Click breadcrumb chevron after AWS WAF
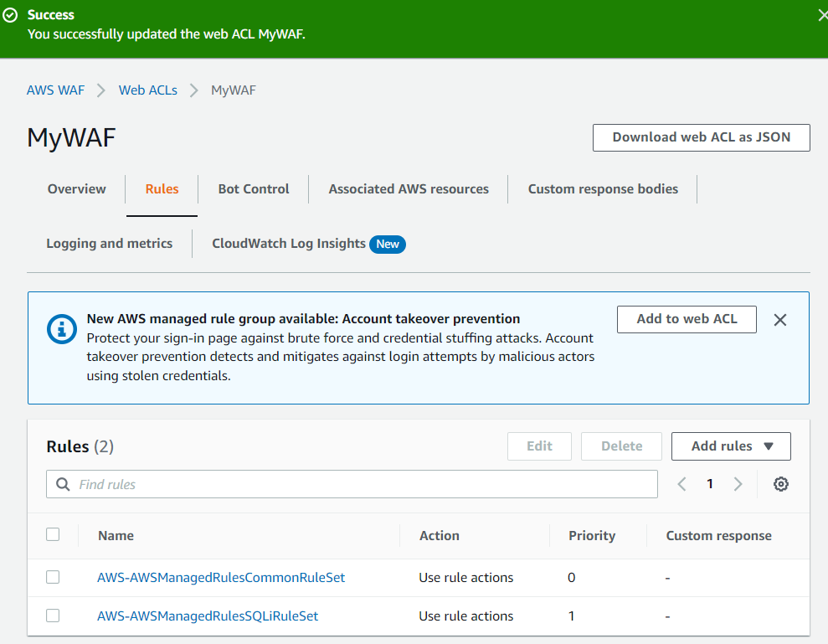The width and height of the screenshot is (828, 644). point(101,90)
